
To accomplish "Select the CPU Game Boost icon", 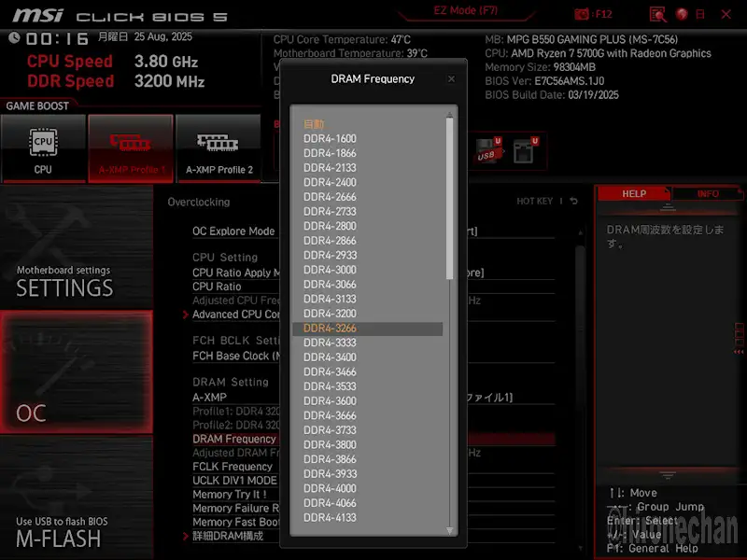I will 43,148.
